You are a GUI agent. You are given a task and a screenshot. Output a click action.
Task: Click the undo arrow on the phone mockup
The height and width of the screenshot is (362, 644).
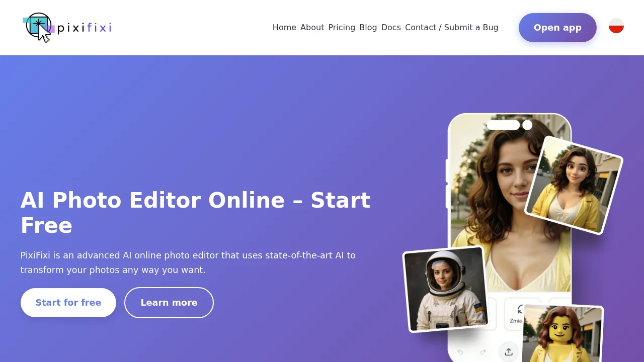[460, 352]
